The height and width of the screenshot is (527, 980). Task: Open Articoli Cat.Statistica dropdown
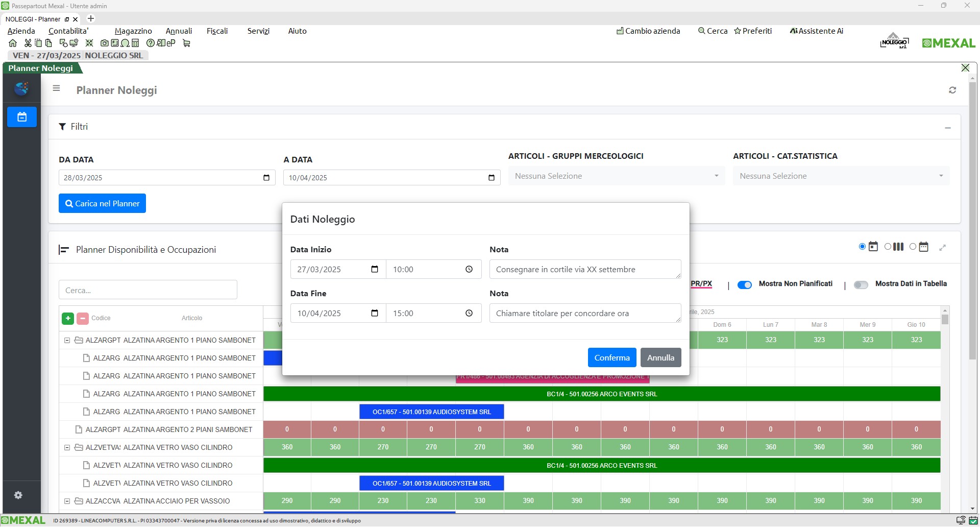click(841, 176)
